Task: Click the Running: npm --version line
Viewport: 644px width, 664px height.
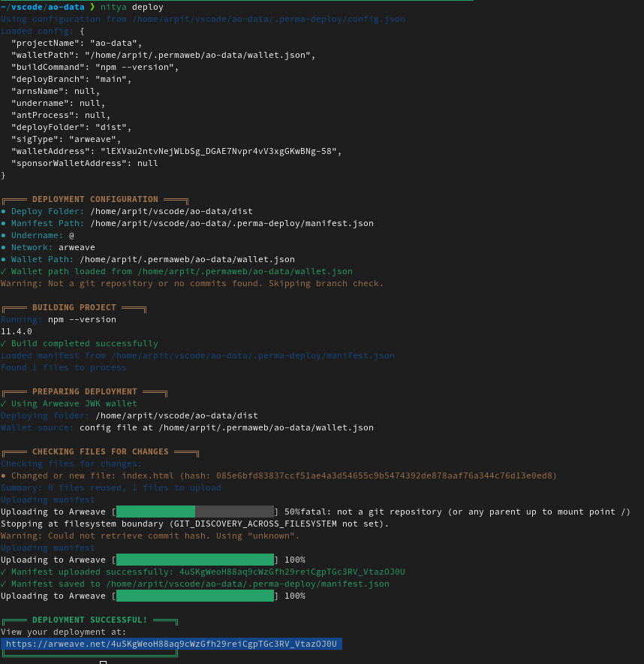Action: [59, 319]
